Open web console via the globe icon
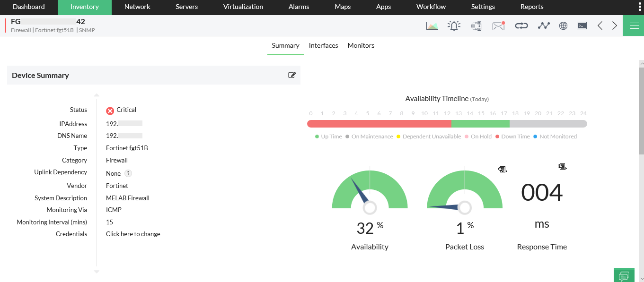644x282 pixels. click(563, 26)
